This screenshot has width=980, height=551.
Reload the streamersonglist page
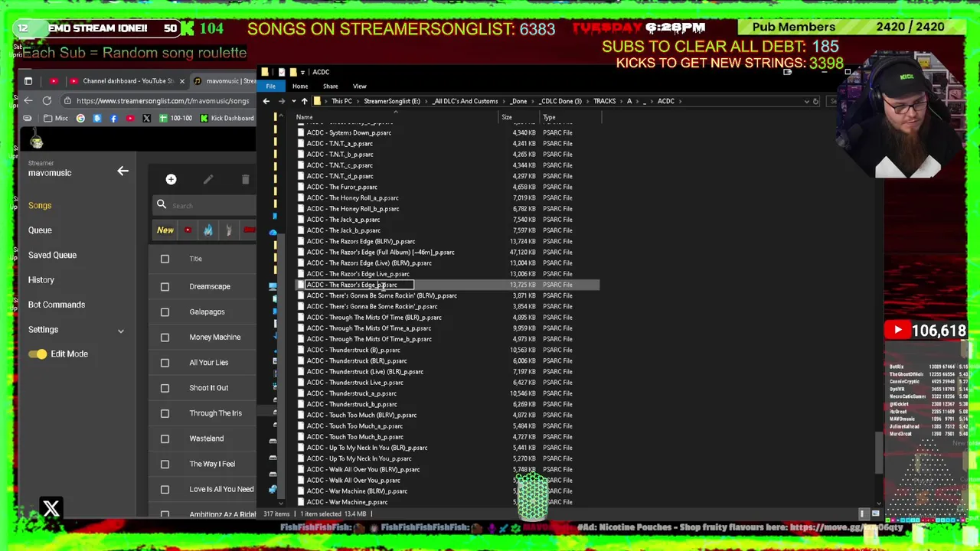(47, 101)
